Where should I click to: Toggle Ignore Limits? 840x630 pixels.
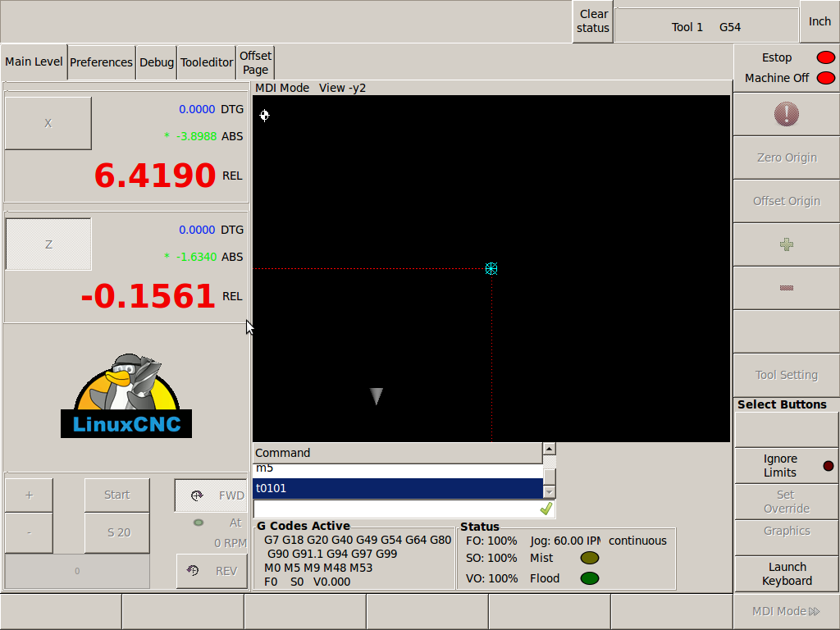[x=787, y=466]
